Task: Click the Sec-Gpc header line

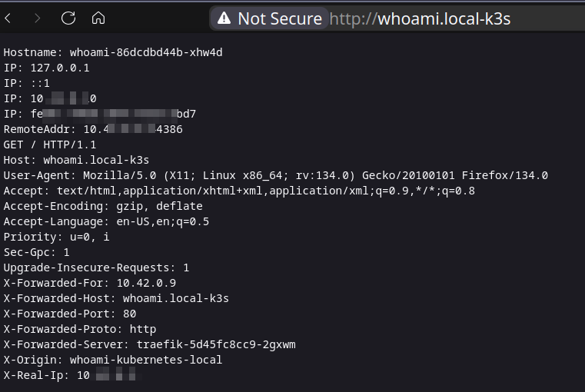Action: tap(37, 252)
